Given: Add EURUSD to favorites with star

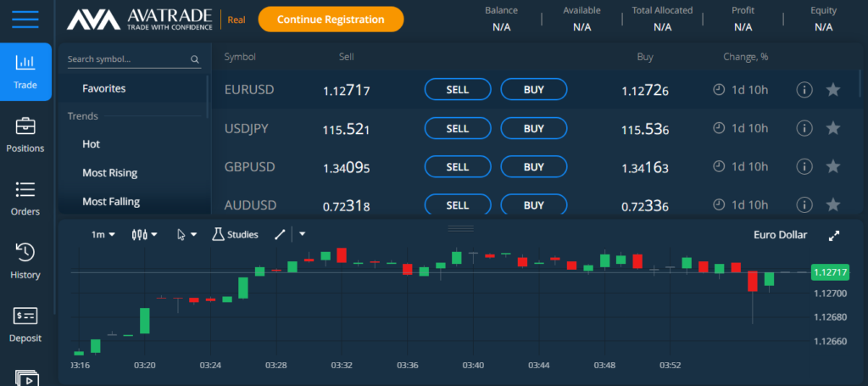Looking at the screenshot, I should point(833,90).
